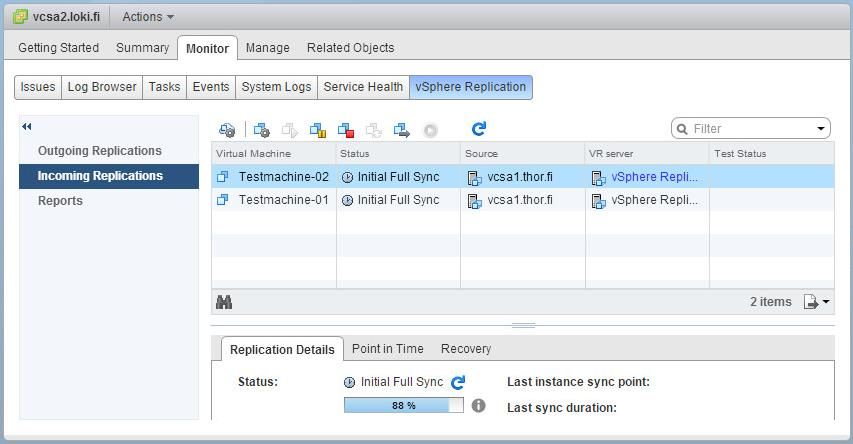The width and height of the screenshot is (853, 444).
Task: Refresh the replications list
Action: point(479,129)
